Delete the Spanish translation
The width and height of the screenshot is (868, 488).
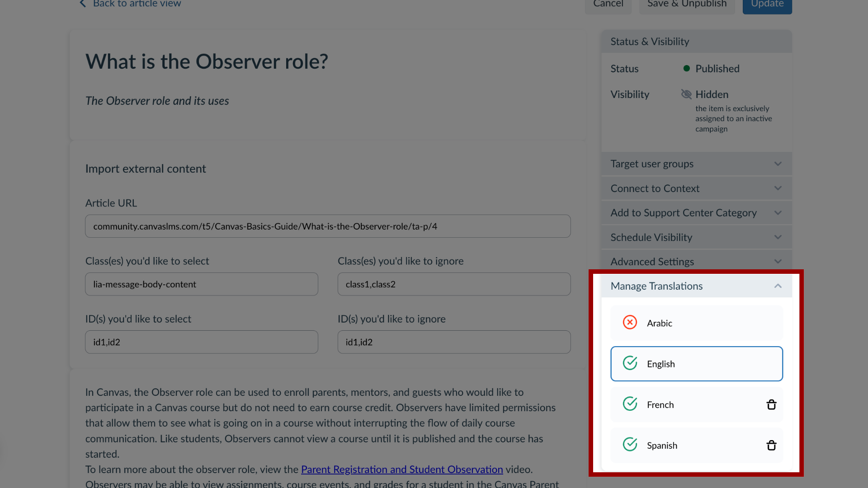(771, 445)
